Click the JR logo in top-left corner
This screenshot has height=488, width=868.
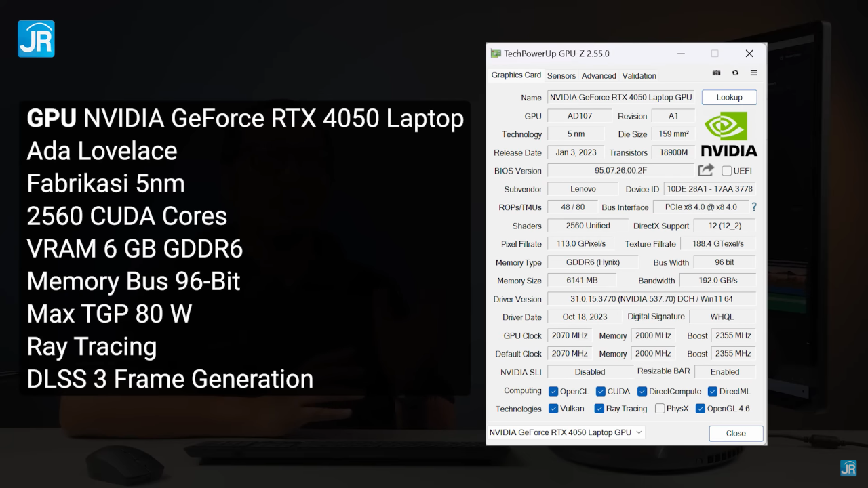(36, 39)
